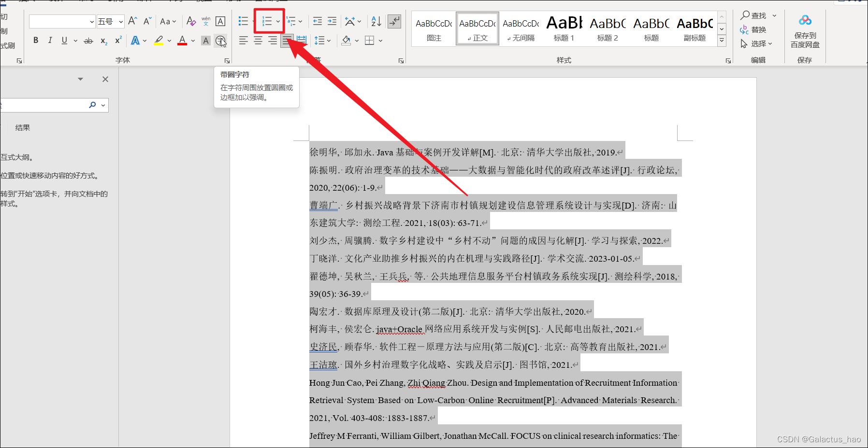Open the change case Aa dropdown

tap(168, 21)
